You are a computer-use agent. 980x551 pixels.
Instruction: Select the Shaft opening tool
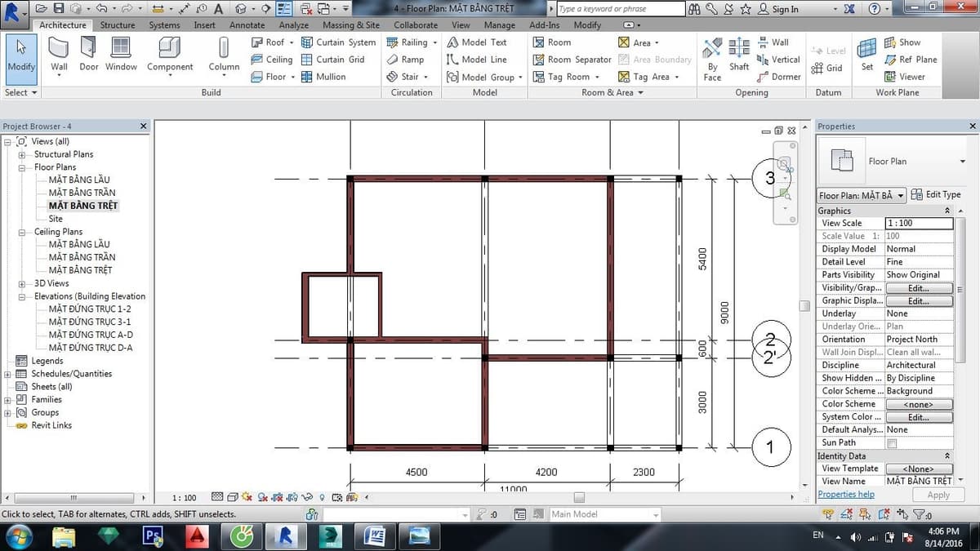(x=739, y=55)
